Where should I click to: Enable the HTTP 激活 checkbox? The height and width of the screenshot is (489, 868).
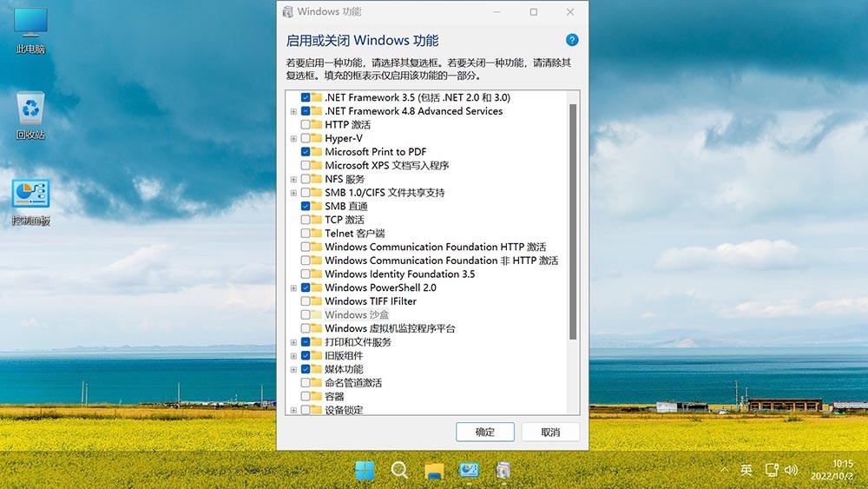tap(305, 124)
